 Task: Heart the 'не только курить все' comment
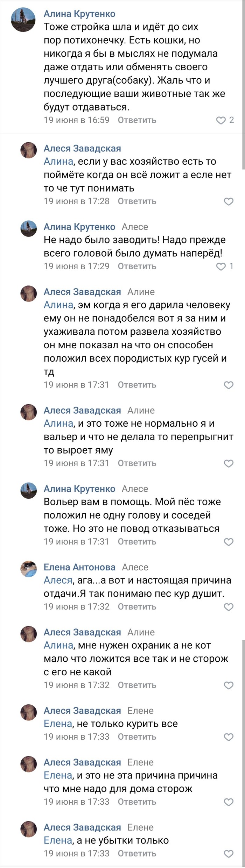click(x=228, y=737)
